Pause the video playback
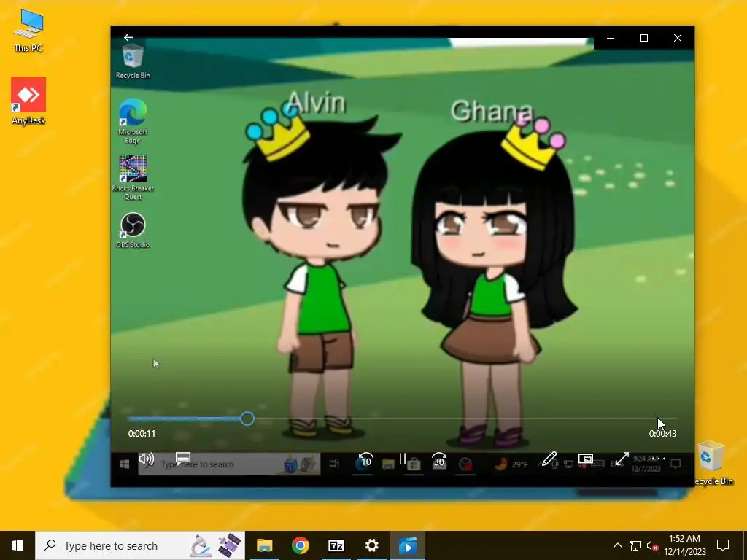The width and height of the screenshot is (747, 560). pos(403,459)
